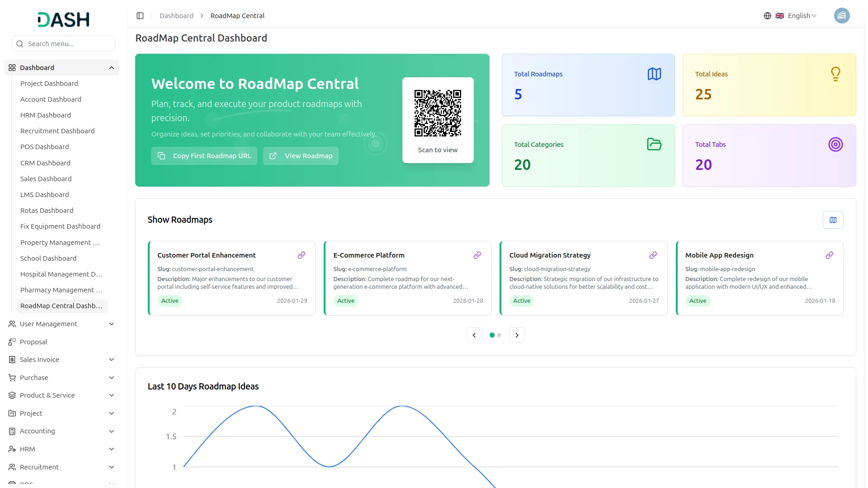The image size is (868, 488).
Task: Select RoadMap Central Dashboard in the sidebar
Action: pos(61,305)
